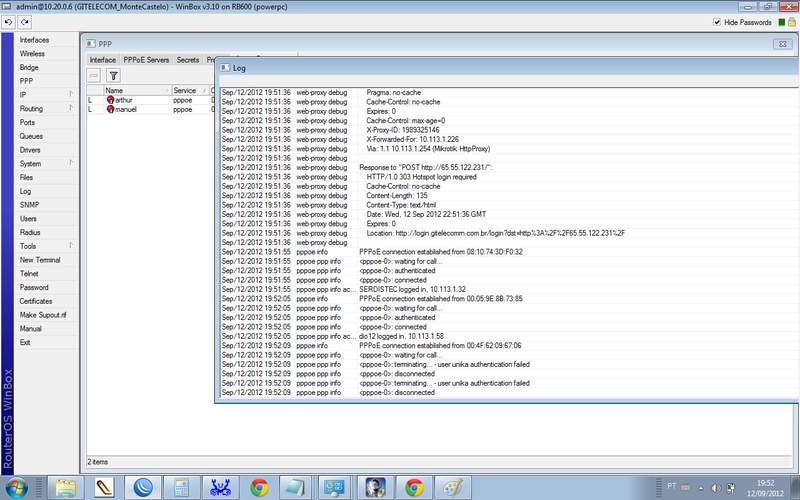Open the Ports menu
This screenshot has height=500, width=800.
tap(27, 122)
